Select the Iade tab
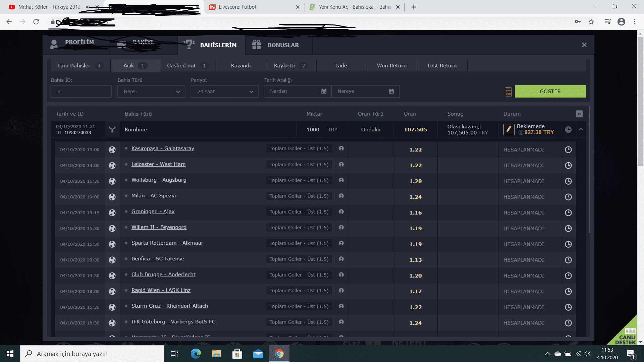The width and height of the screenshot is (644, 362). tap(341, 66)
